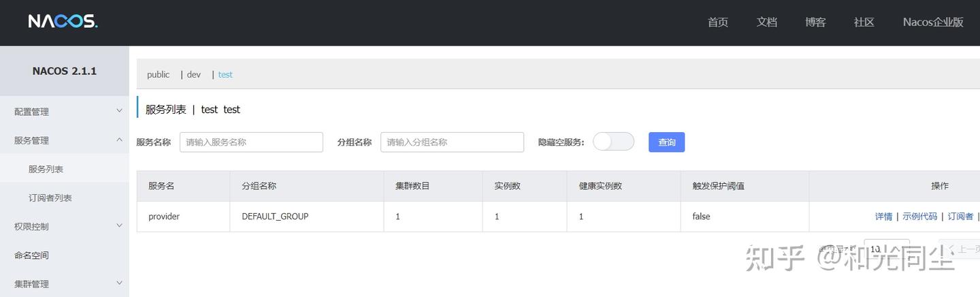The width and height of the screenshot is (980, 297).
Task: Expand the 权限控制 sidebar menu
Action: (65, 226)
